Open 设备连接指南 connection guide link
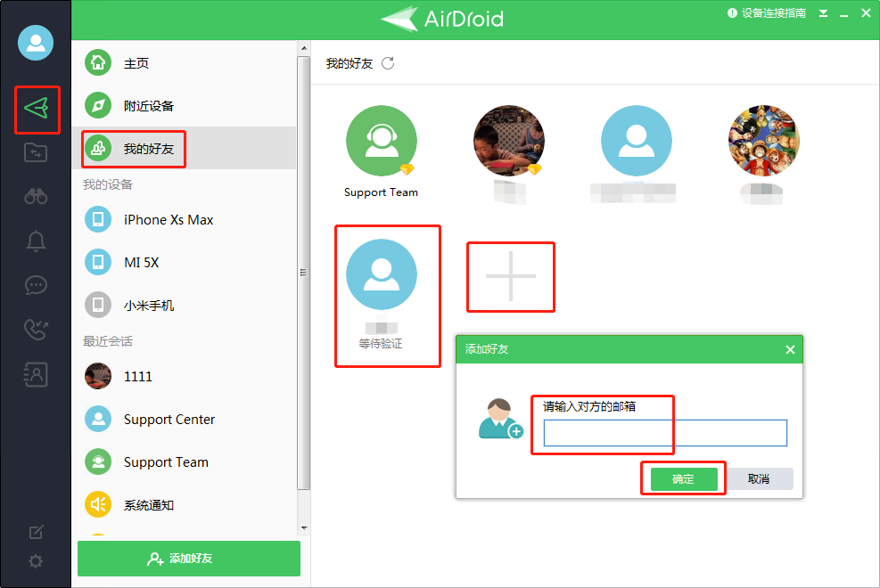The width and height of the screenshot is (880, 588). coord(767,12)
